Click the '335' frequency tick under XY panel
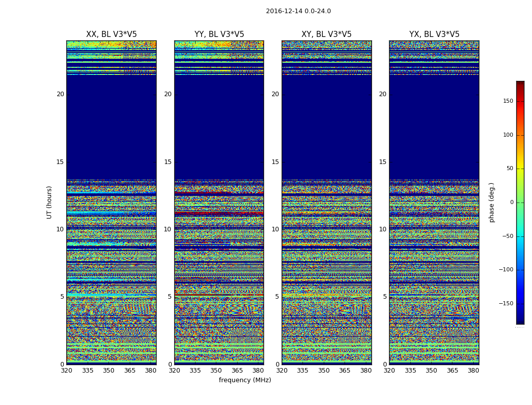The height and width of the screenshot is (405, 532). point(302,371)
